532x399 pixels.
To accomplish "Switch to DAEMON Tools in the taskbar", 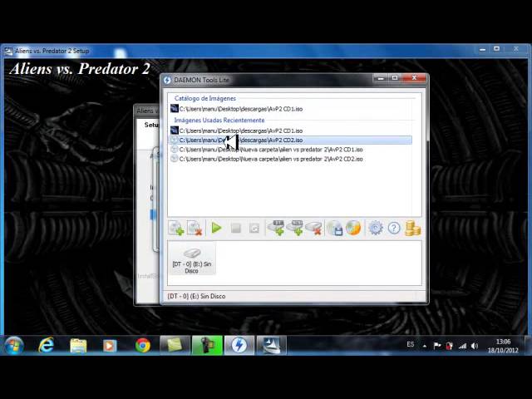I will coord(239,346).
